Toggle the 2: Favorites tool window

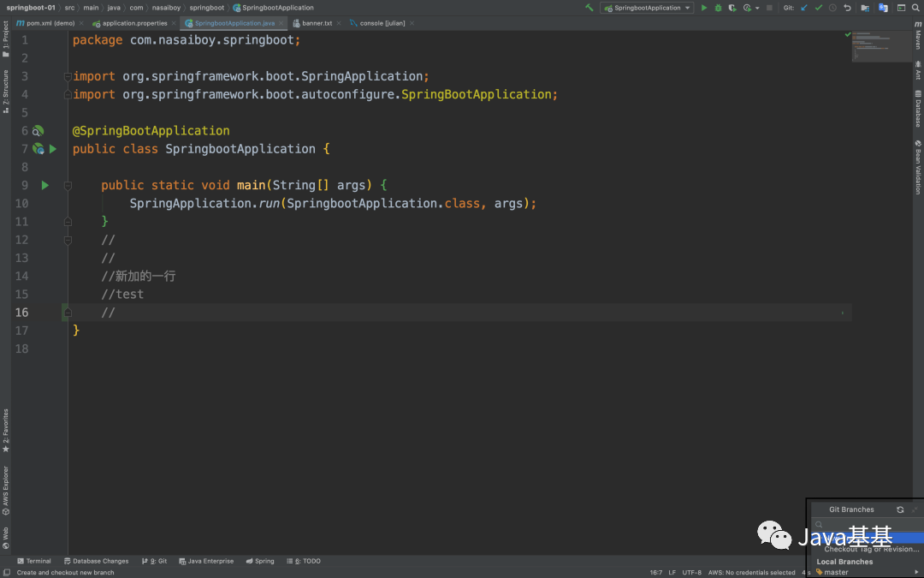click(x=6, y=431)
